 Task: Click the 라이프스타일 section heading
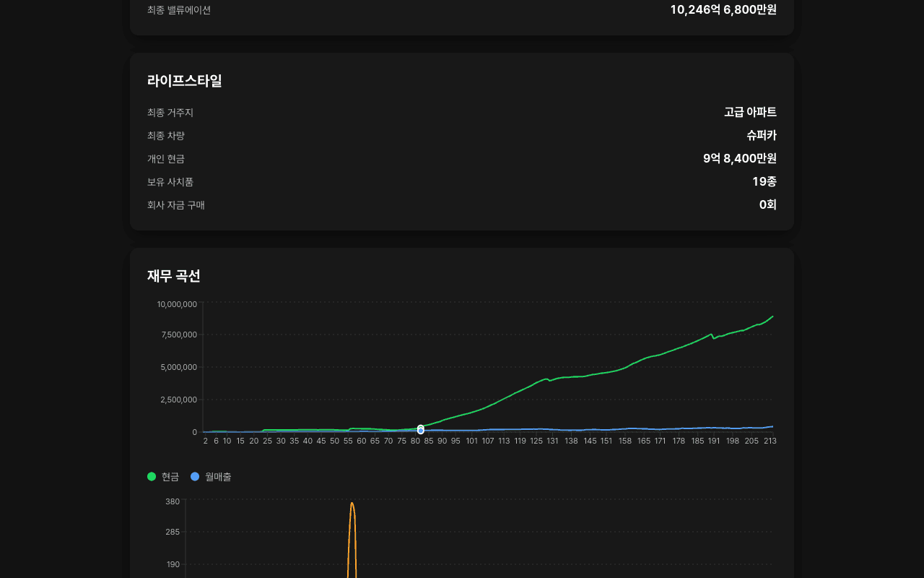click(185, 81)
